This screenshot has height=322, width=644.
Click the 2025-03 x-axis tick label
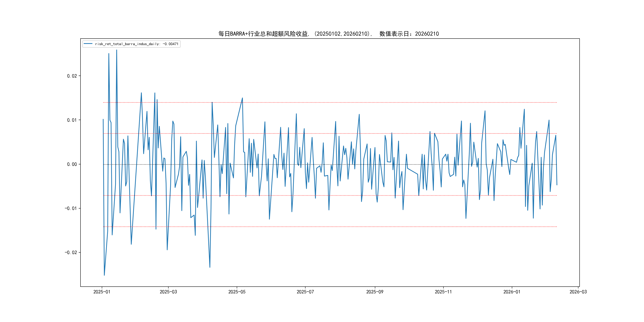pos(168,292)
